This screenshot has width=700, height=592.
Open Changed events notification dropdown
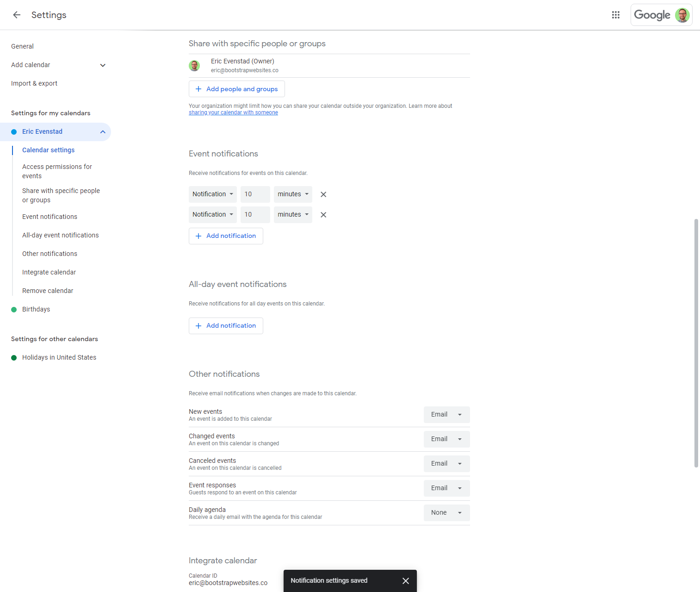coord(447,439)
